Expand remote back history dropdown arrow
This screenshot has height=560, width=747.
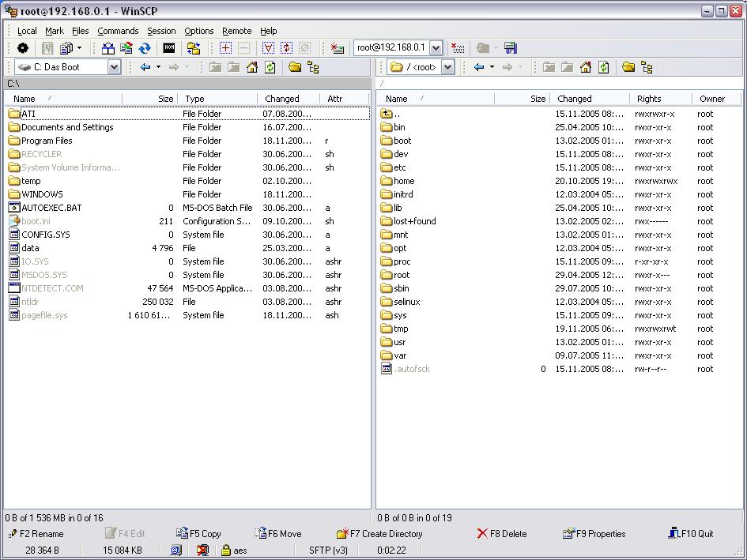click(x=492, y=67)
